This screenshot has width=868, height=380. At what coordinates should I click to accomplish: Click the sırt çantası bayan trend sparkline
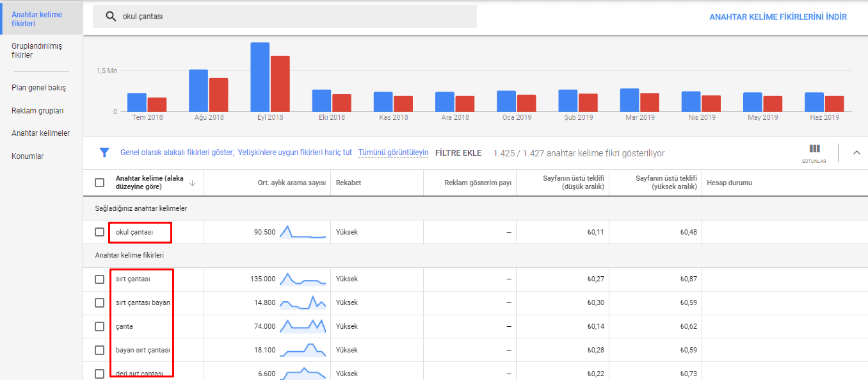tap(303, 302)
